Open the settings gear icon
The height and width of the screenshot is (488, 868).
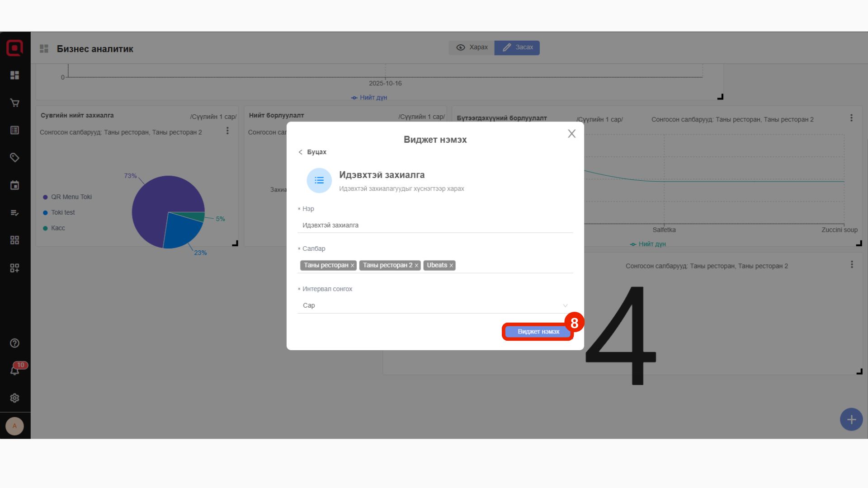point(14,398)
